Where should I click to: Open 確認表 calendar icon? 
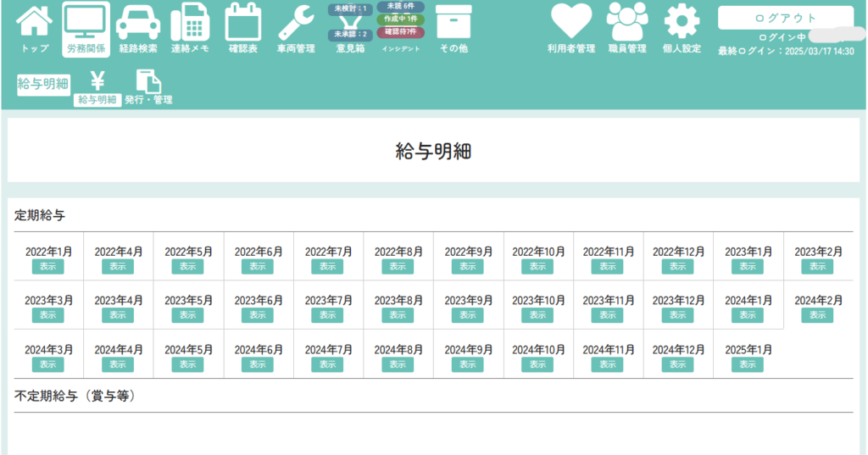pyautogui.click(x=243, y=28)
